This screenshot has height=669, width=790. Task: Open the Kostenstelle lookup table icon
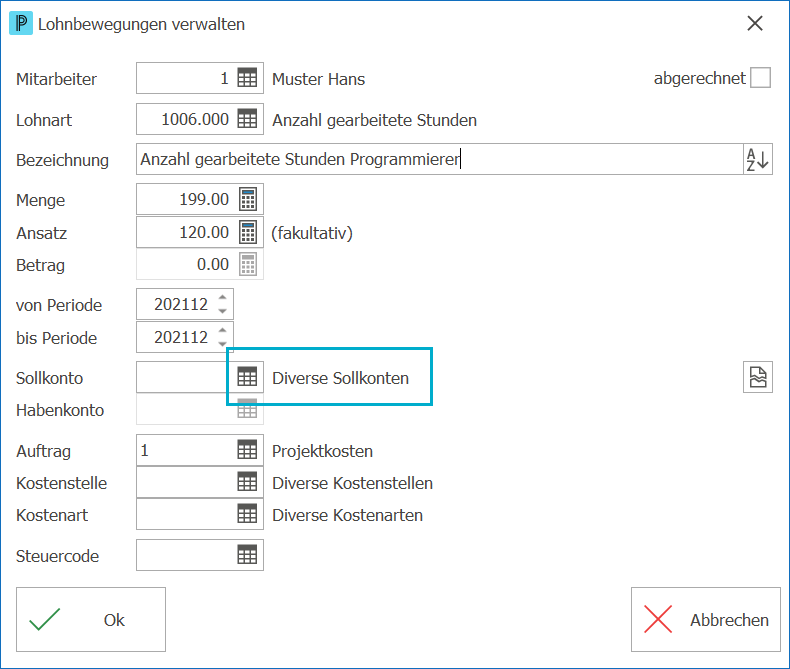tap(247, 482)
